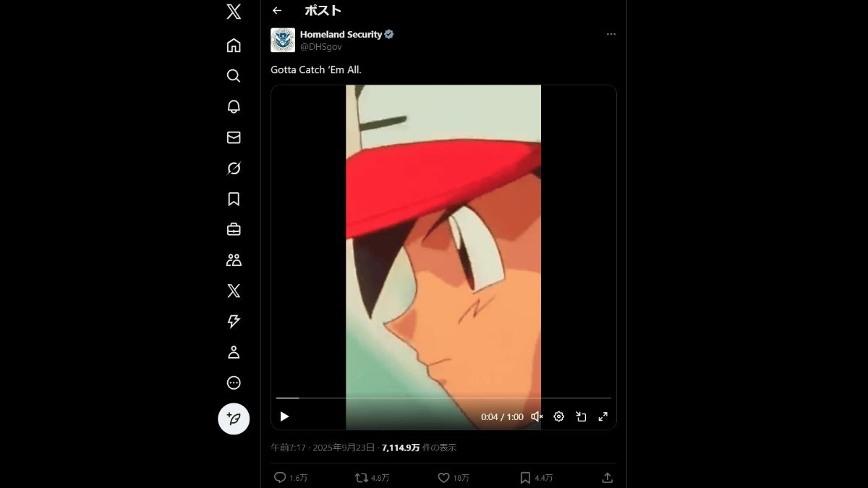868x488 pixels.
Task: Open video settings gear menu
Action: pyautogui.click(x=558, y=416)
